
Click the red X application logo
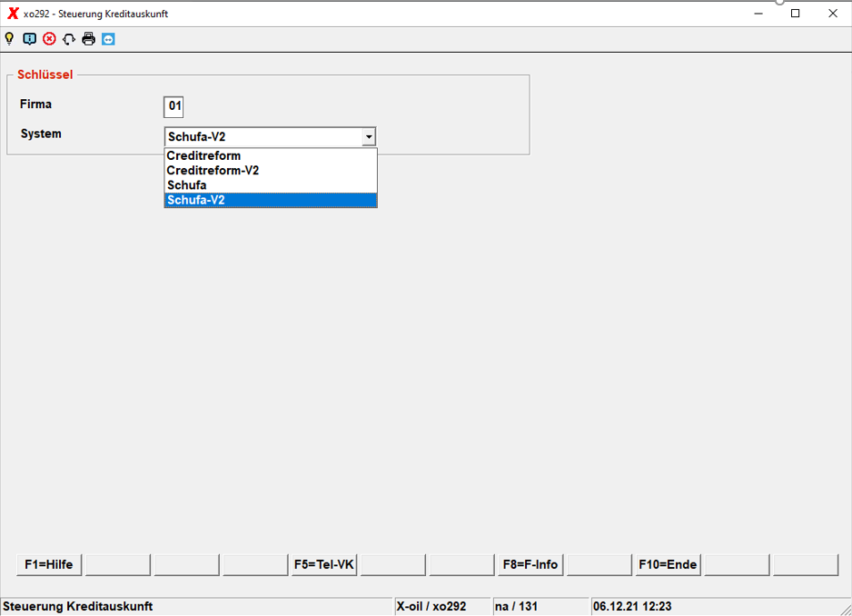(x=13, y=14)
